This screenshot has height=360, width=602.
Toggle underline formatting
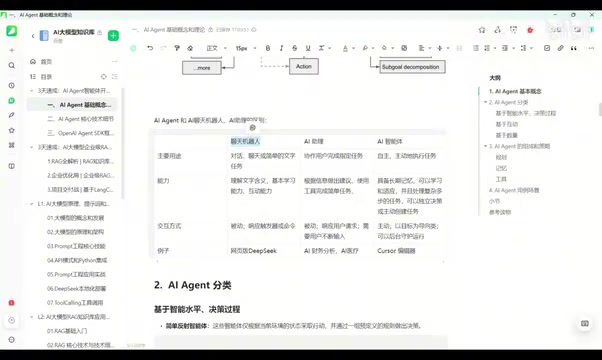pyautogui.click(x=308, y=48)
